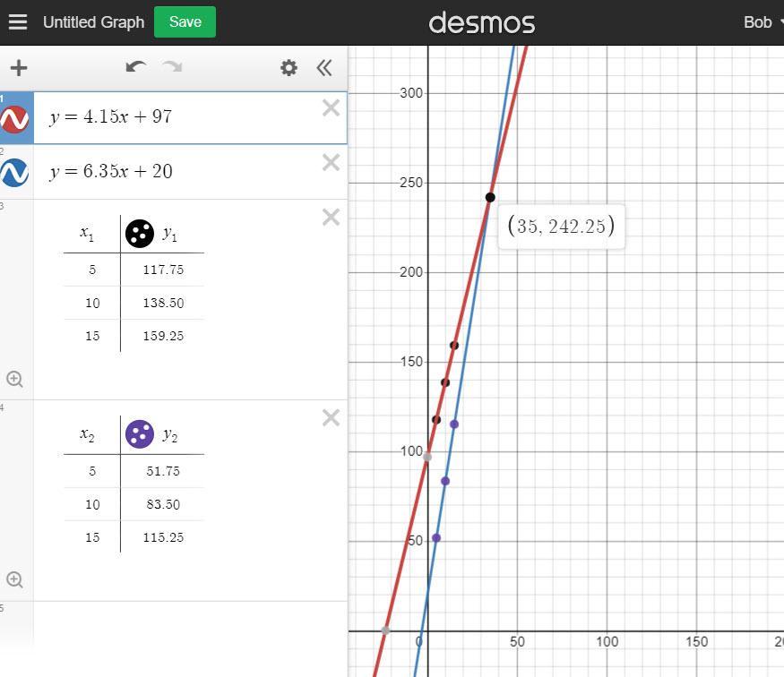Save the graph
This screenshot has height=677, width=784.
coord(185,22)
